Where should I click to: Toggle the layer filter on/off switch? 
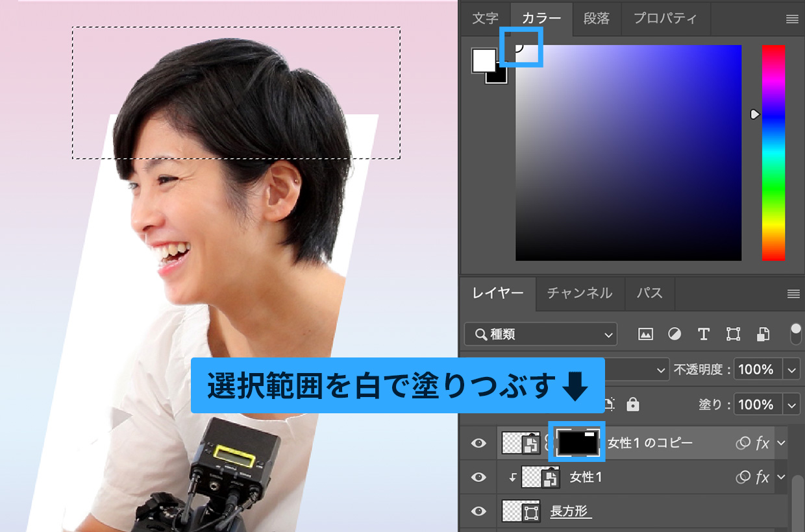click(796, 334)
